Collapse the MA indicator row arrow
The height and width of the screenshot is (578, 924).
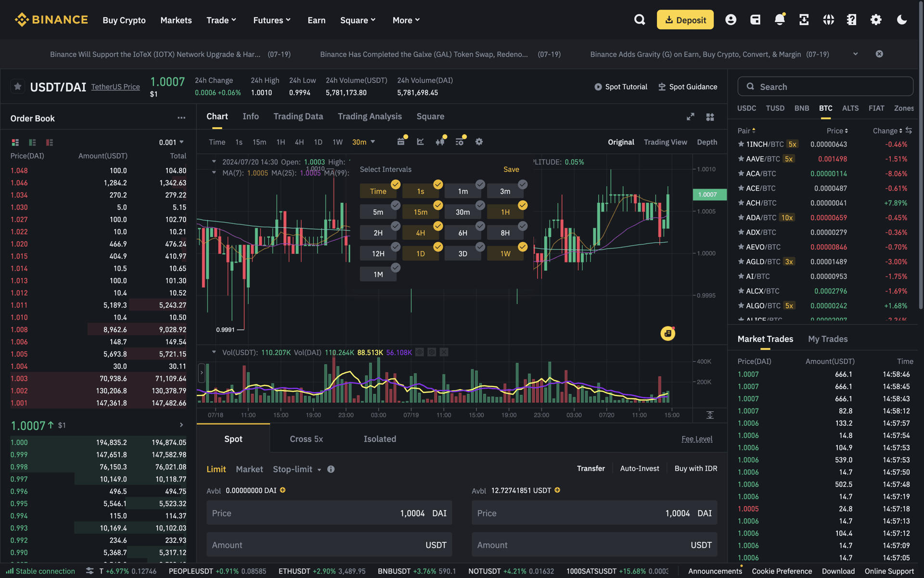click(214, 172)
